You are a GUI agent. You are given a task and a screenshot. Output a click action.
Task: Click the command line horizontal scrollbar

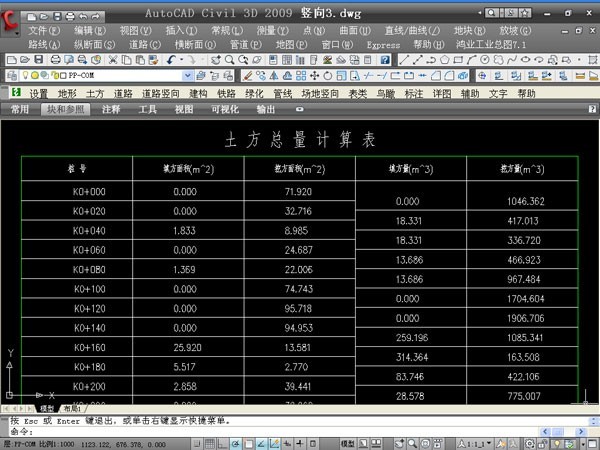(x=563, y=432)
